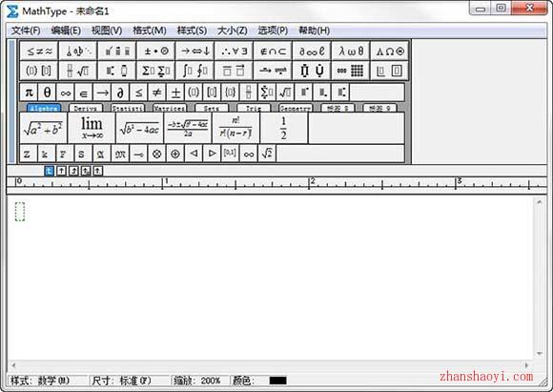Viewport: 553px width, 392px height.
Task: Open the 格式(M) menu
Action: (x=149, y=31)
